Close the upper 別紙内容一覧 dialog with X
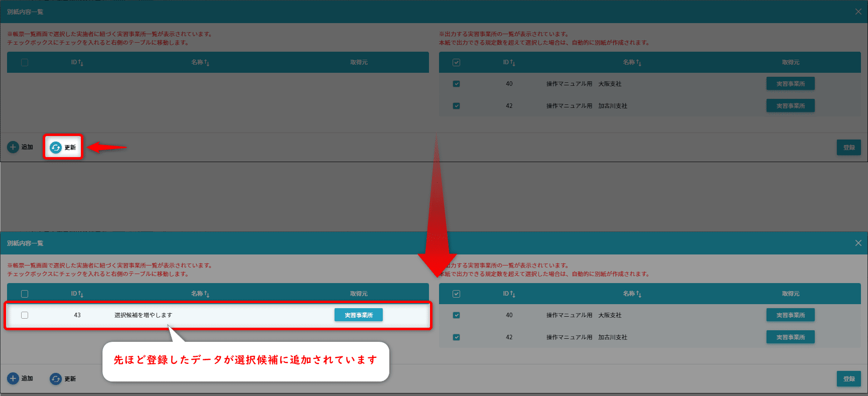Viewport: 868px width, 396px height. click(858, 12)
